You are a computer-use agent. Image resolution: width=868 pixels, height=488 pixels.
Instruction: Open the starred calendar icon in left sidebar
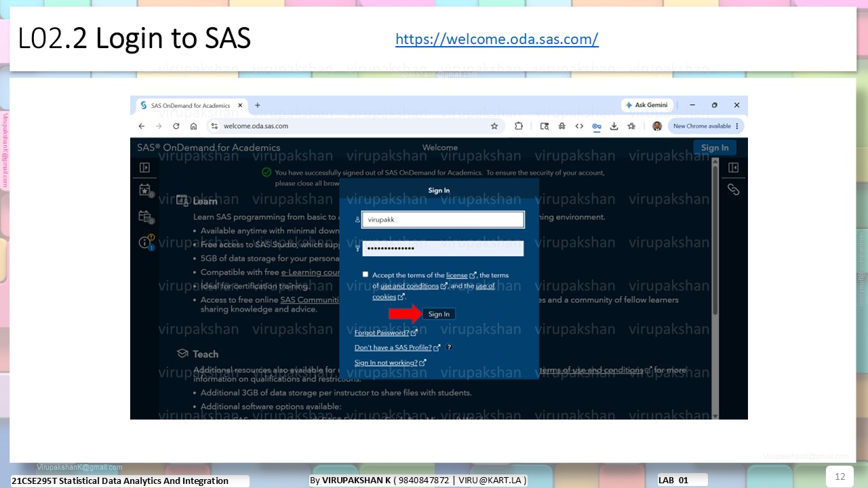[x=145, y=190]
